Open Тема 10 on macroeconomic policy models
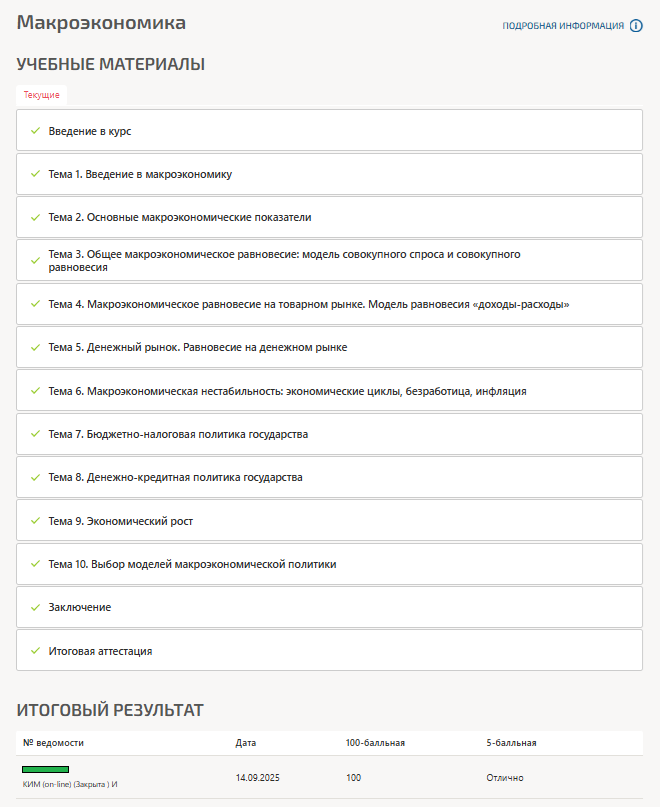 [x=192, y=564]
